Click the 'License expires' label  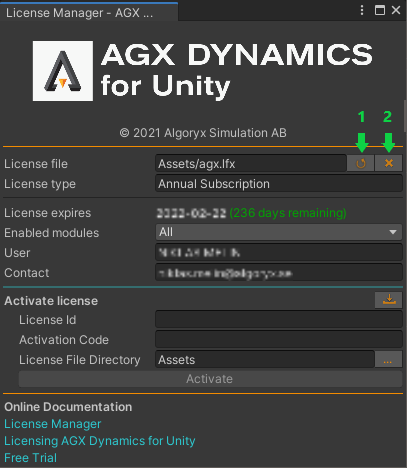pos(47,213)
